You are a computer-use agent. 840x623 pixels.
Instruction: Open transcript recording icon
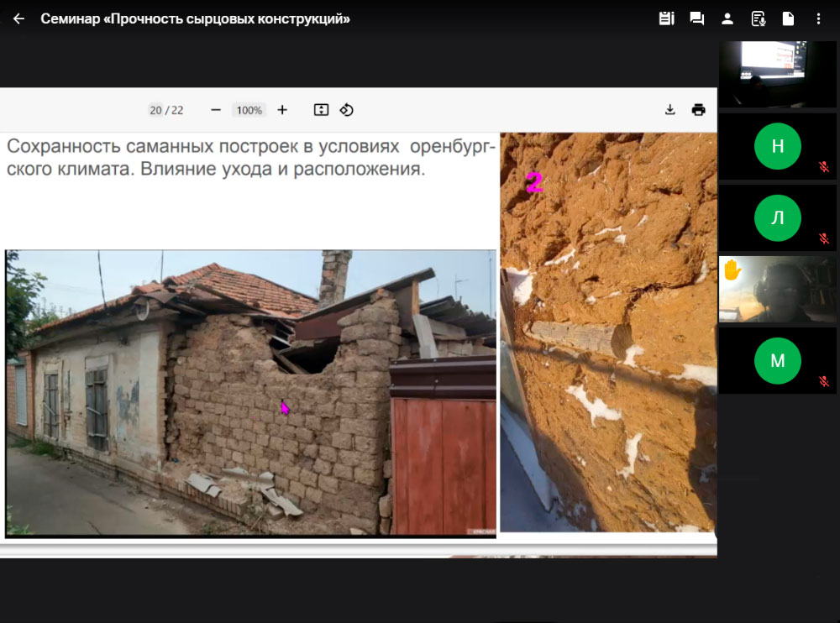click(x=758, y=18)
